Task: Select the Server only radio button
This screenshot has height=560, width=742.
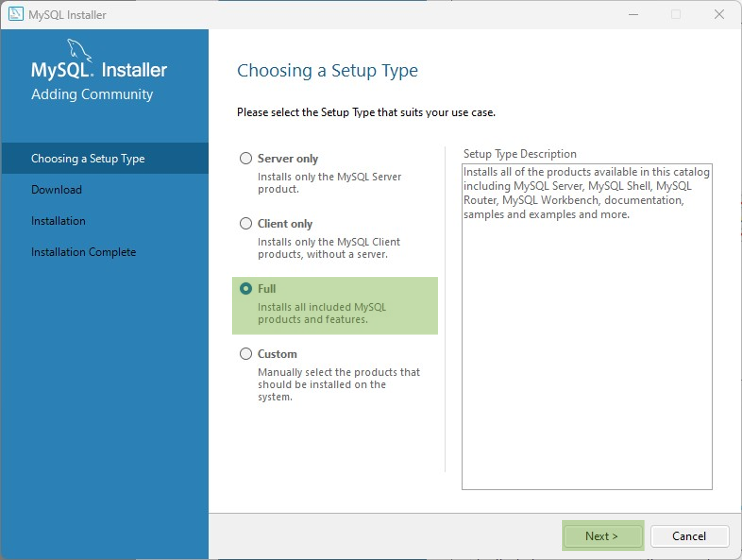Action: click(246, 158)
